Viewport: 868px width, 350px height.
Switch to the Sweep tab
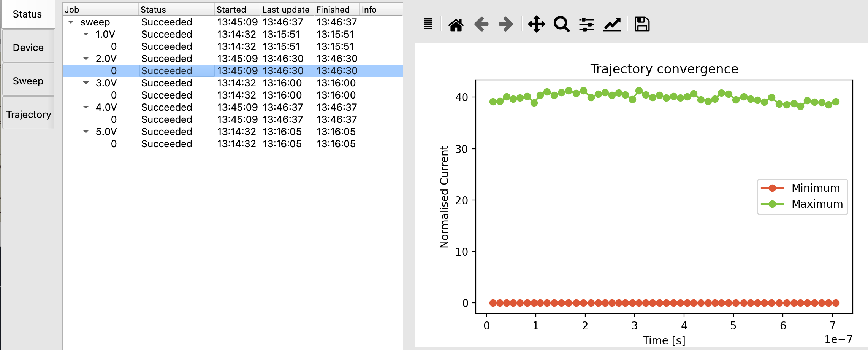28,81
